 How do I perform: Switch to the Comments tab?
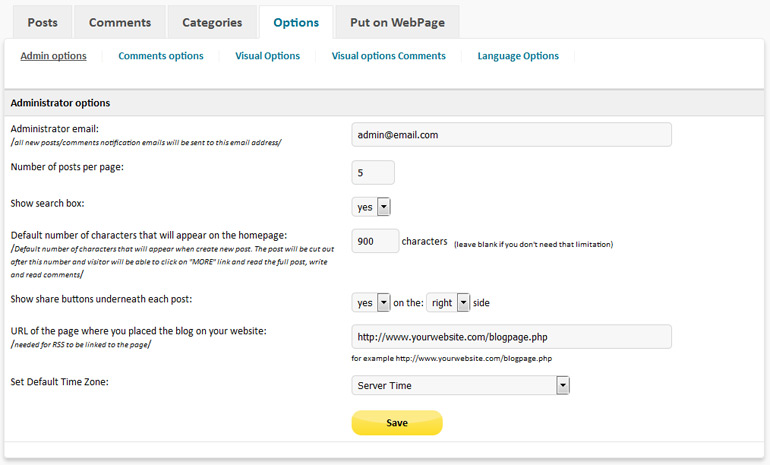click(x=120, y=23)
